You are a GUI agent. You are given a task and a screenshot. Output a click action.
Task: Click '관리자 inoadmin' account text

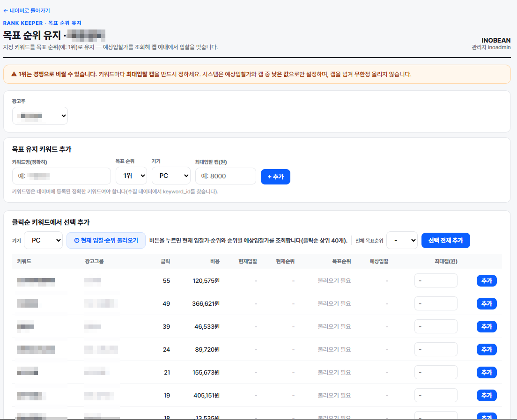point(491,47)
